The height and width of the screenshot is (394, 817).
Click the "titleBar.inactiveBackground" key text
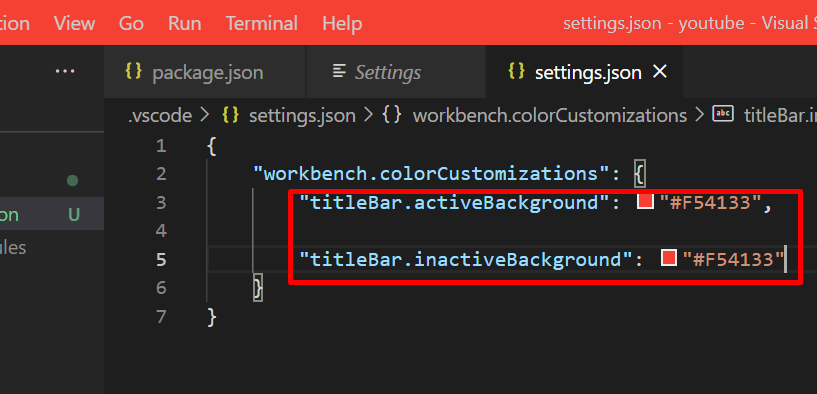(x=466, y=259)
